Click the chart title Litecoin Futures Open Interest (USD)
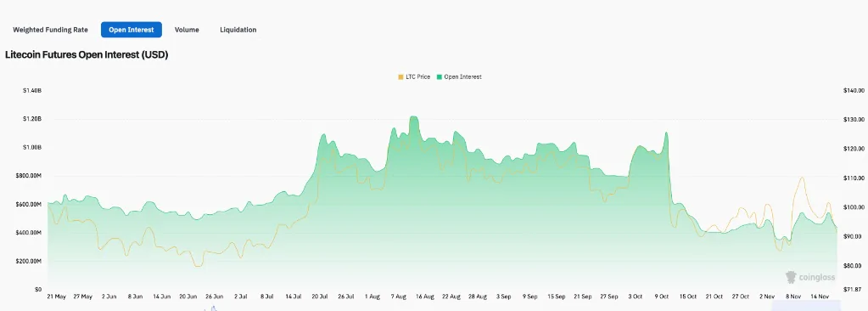The image size is (868, 311). pos(87,55)
